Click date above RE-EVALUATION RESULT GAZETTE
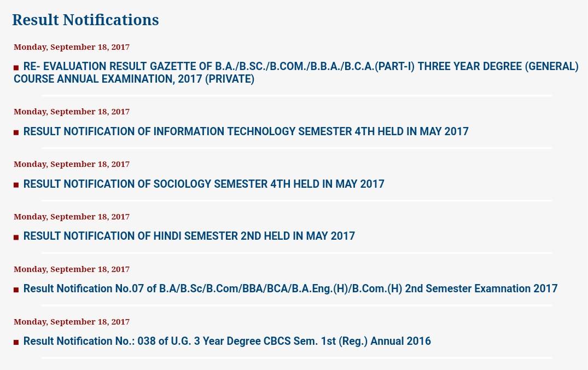588x370 pixels. (x=72, y=47)
